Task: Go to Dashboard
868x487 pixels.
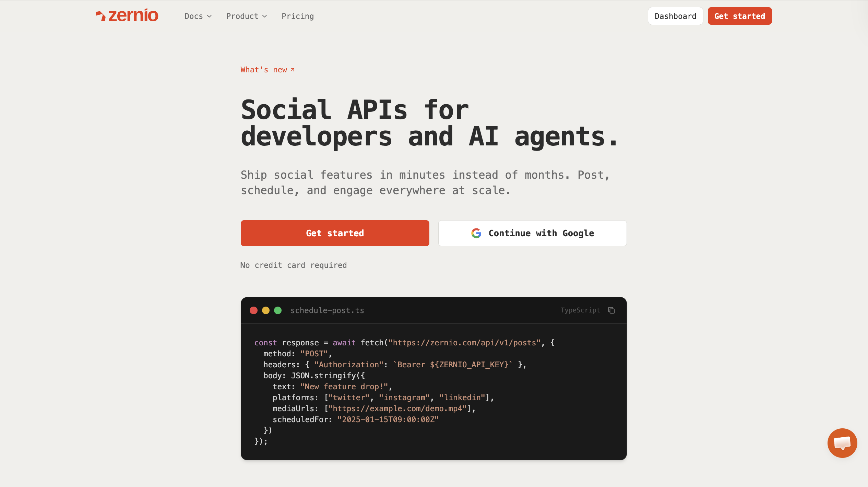Action: tap(675, 16)
